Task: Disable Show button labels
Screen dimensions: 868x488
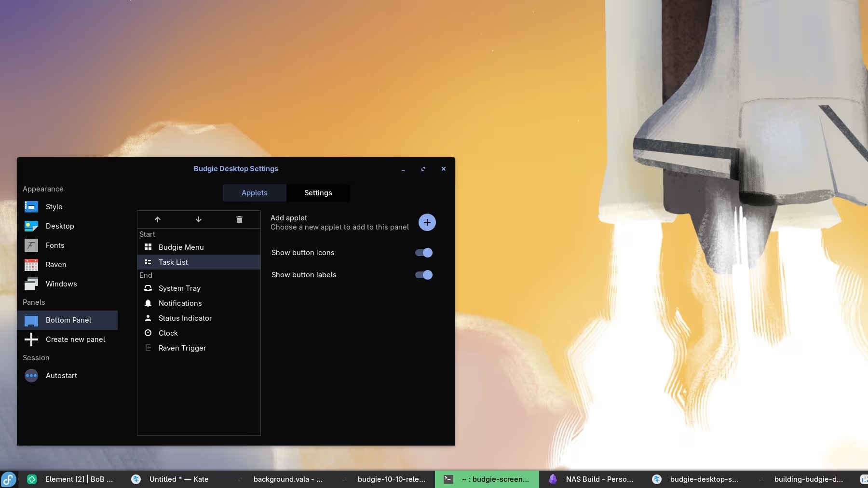Action: pos(423,274)
